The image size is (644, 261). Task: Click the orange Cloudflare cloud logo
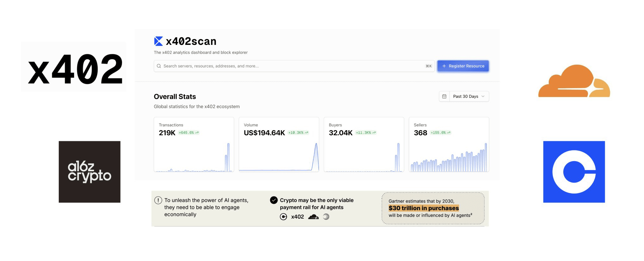574,82
